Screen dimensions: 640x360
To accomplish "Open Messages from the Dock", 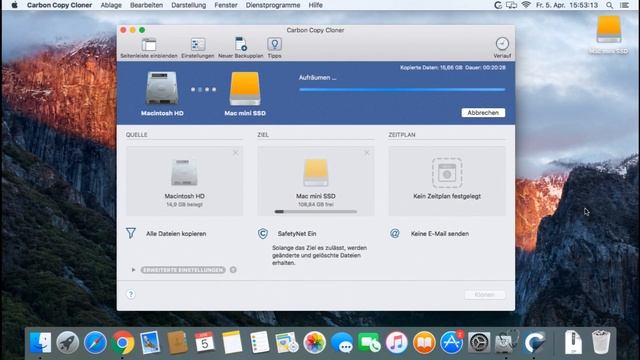I will click(342, 342).
